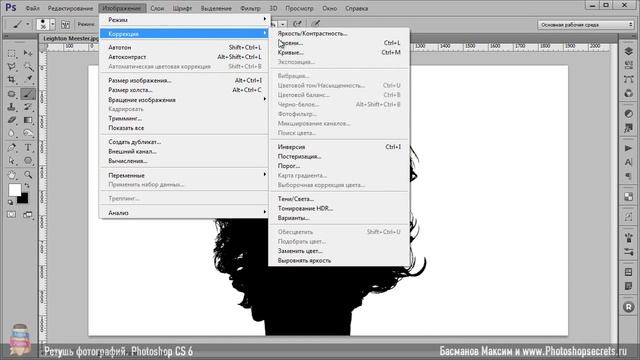Choose Кривые from the Коррекция submenu
This screenshot has height=360, width=640.
pyautogui.click(x=339, y=52)
